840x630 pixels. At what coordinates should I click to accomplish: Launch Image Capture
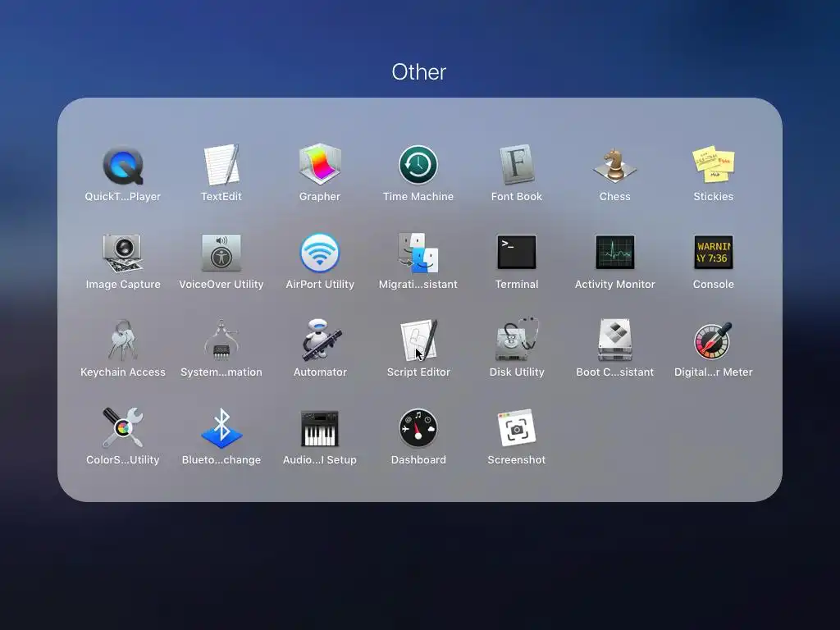(123, 253)
